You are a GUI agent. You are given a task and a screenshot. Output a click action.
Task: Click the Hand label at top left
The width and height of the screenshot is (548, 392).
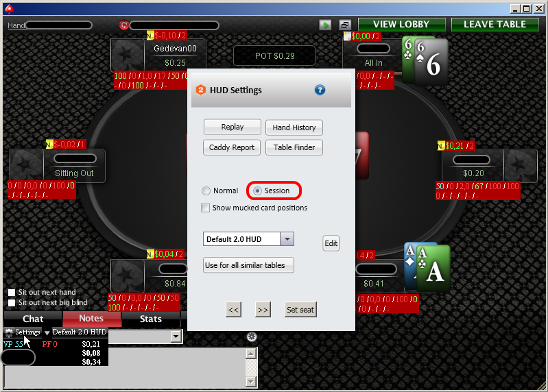coord(16,25)
